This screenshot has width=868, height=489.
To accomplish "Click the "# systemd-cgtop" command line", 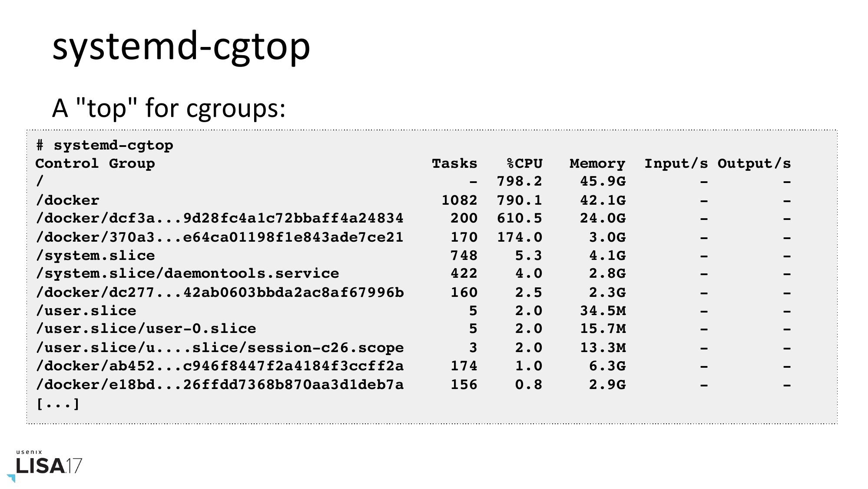I will [104, 145].
